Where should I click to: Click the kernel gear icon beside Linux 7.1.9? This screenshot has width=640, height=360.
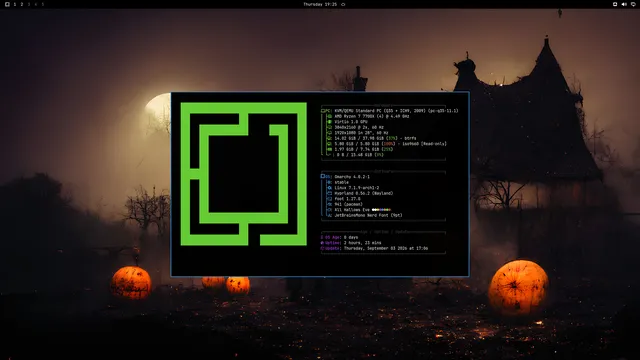[x=329, y=188]
